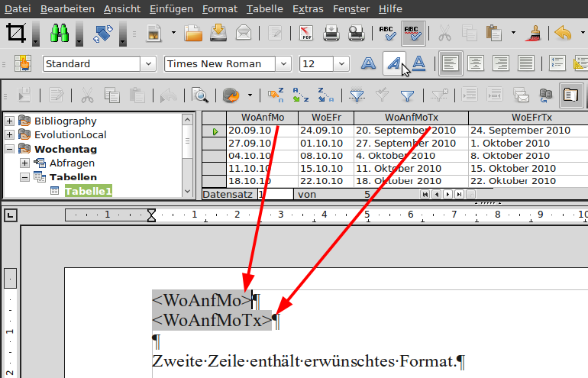The width and height of the screenshot is (588, 378).
Task: Open the Extras menu
Action: (x=309, y=9)
